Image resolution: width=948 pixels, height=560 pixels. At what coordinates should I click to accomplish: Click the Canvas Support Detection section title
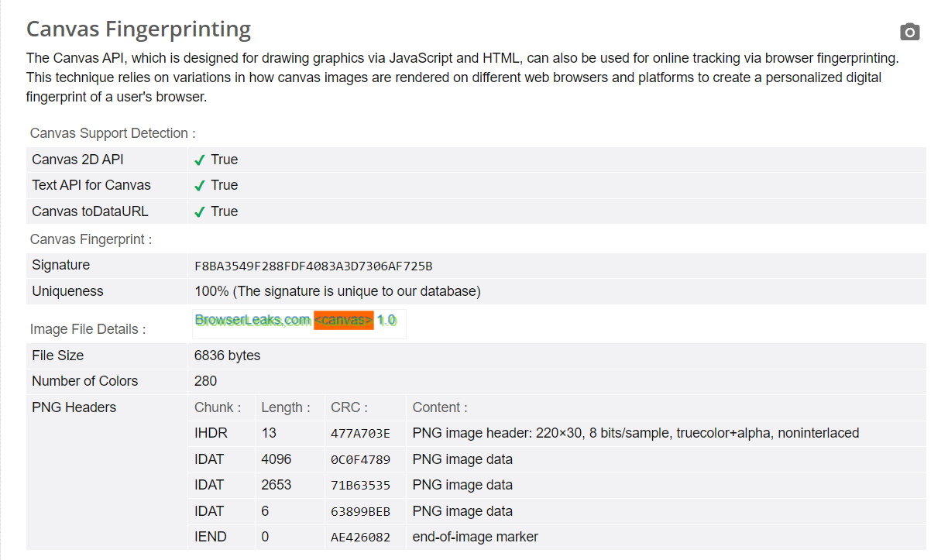click(x=113, y=133)
